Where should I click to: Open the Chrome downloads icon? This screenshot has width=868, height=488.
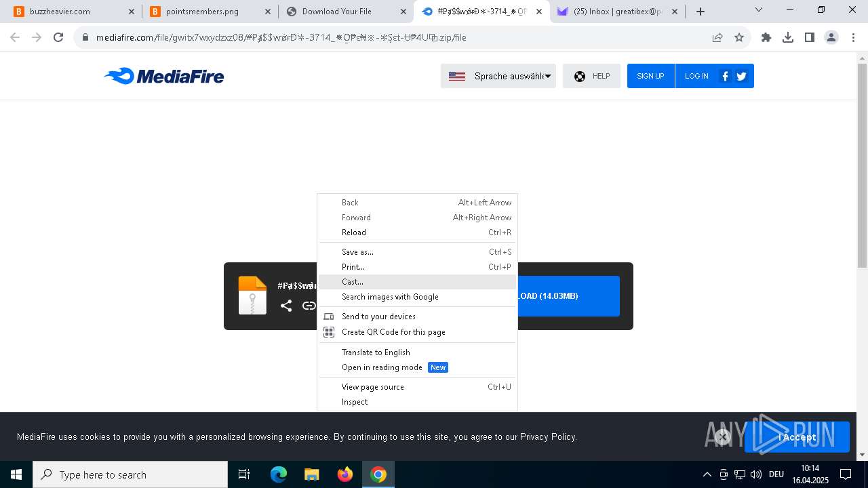coord(788,37)
